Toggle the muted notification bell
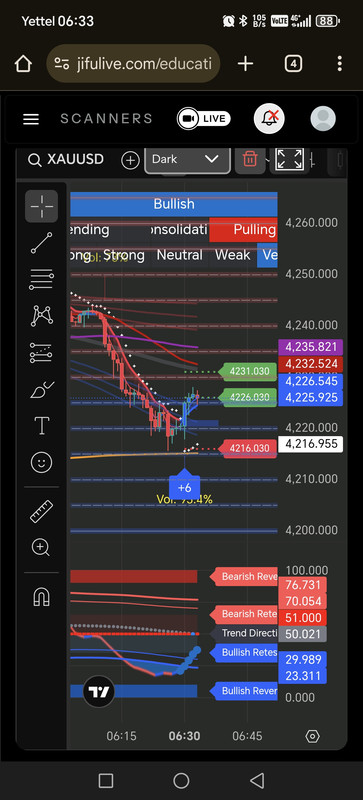Viewport: 363px width, 800px height. 269,119
